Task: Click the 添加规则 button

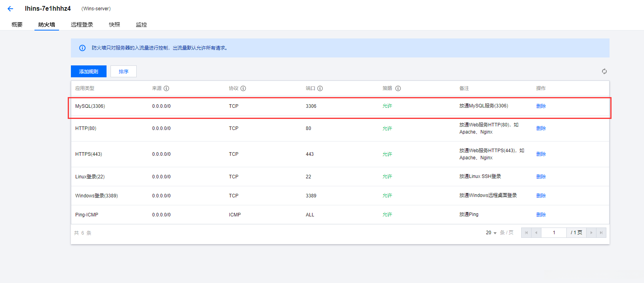Action: [x=89, y=71]
